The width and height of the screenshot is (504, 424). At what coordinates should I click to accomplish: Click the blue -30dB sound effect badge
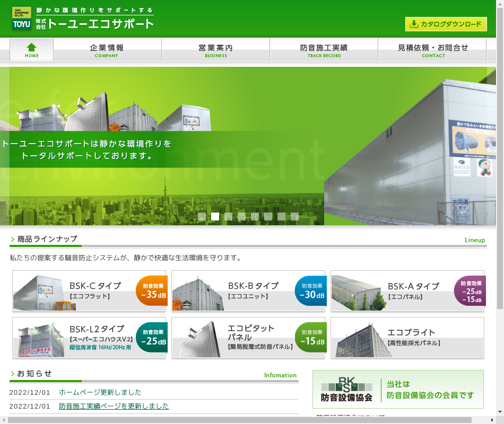[311, 291]
